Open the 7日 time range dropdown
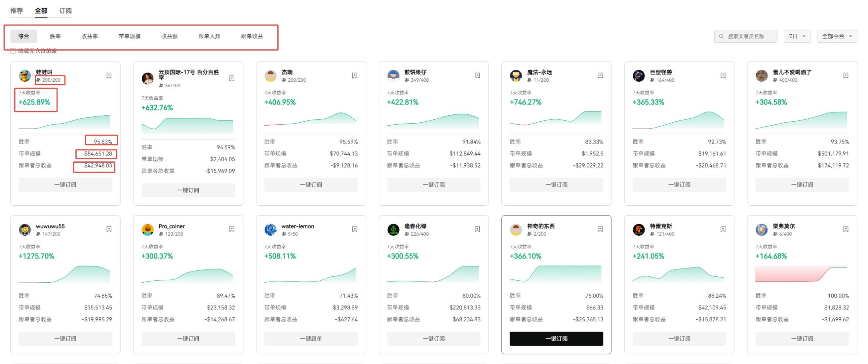The image size is (868, 364). click(797, 36)
